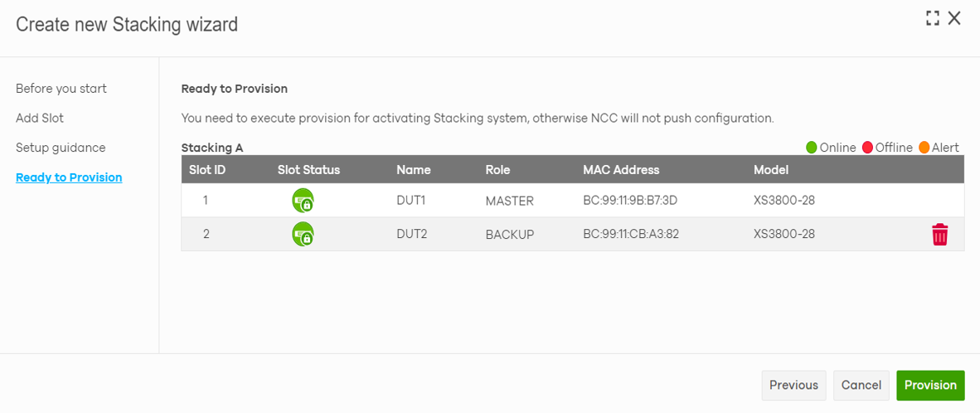Click the MAC Address column header
Screen dimensions: 980x413
[x=621, y=170]
